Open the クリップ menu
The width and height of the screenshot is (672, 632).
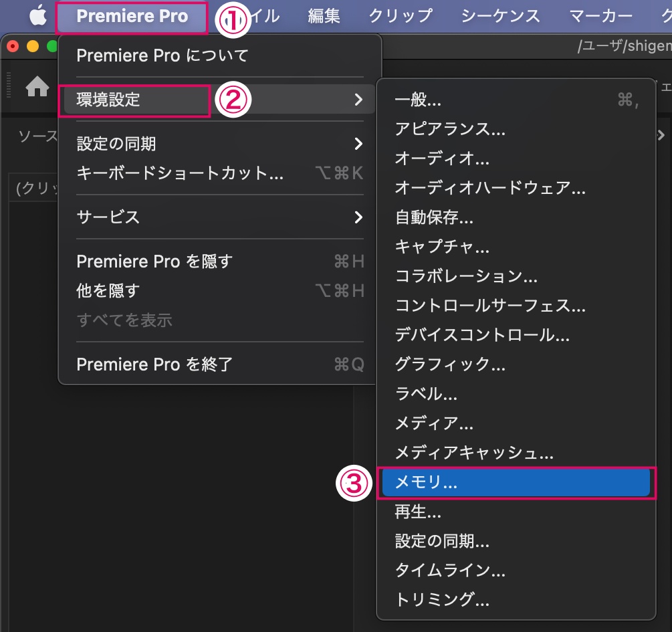click(401, 16)
